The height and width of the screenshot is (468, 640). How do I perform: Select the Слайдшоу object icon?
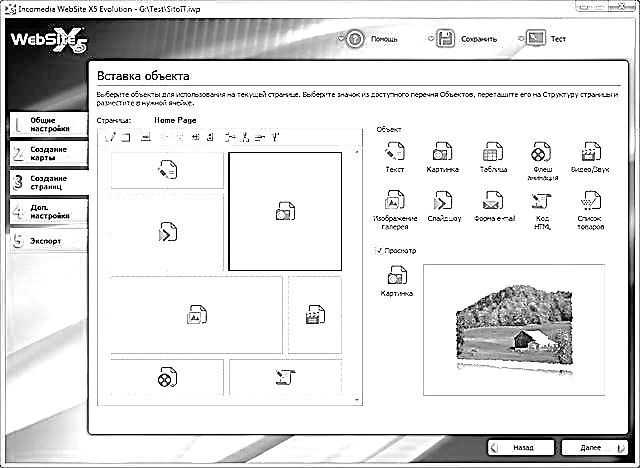[x=443, y=201]
